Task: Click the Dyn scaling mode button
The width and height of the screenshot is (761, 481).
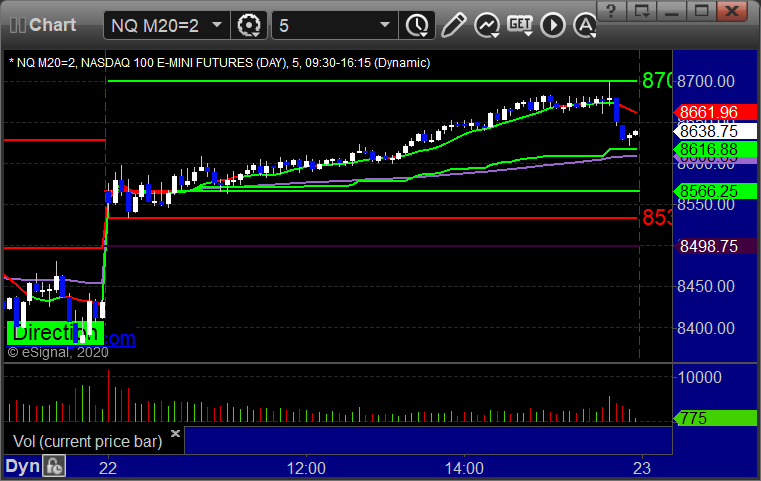Action: point(22,466)
